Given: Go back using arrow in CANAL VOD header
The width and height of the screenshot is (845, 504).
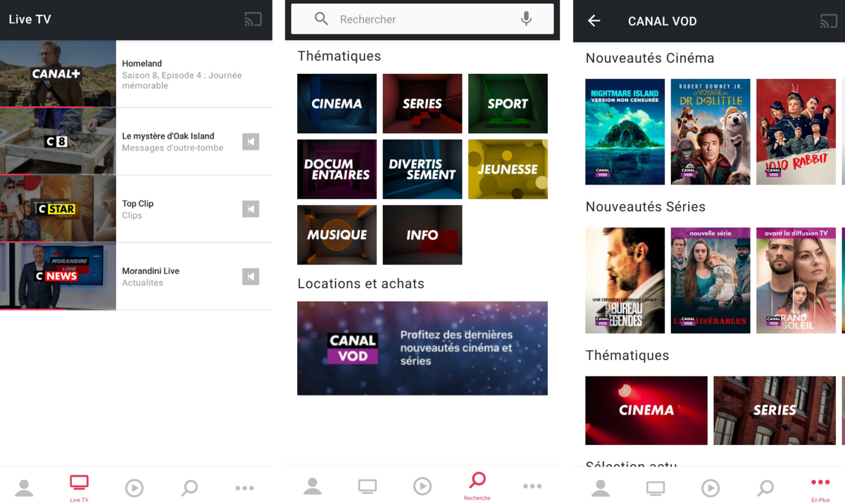Looking at the screenshot, I should (594, 21).
